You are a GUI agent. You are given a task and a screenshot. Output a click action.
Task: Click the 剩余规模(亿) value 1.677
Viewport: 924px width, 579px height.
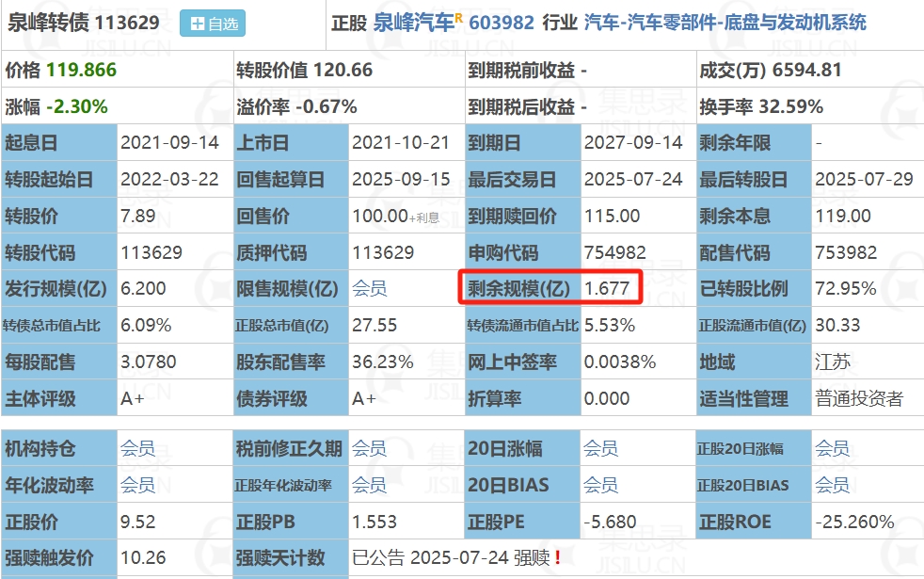click(607, 288)
